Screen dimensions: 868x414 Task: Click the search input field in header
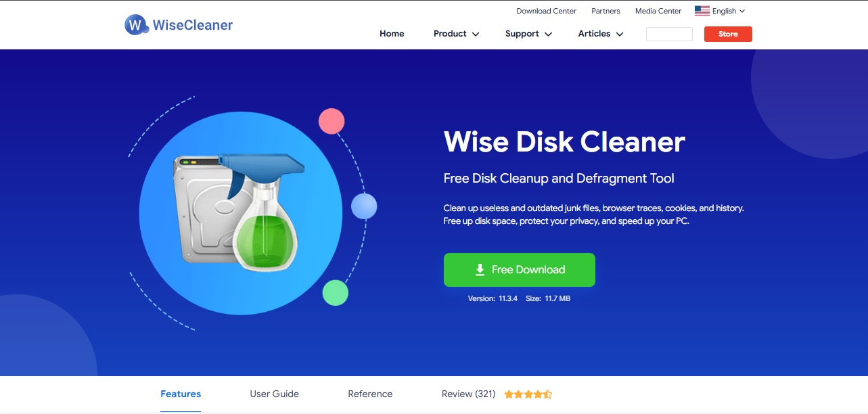(x=669, y=34)
